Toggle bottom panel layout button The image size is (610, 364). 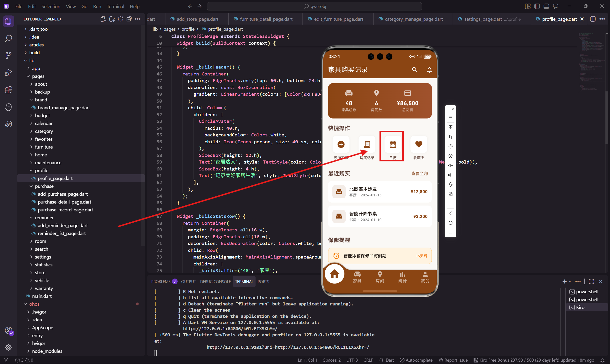coord(546,6)
